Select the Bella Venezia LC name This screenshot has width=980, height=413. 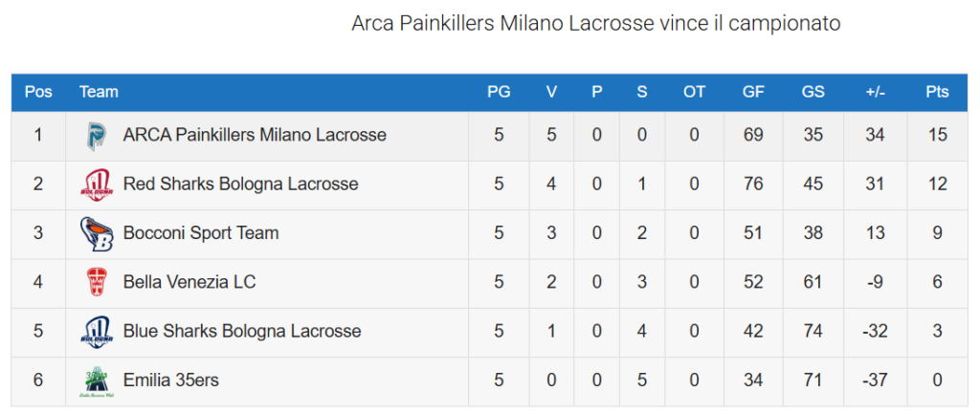click(189, 282)
